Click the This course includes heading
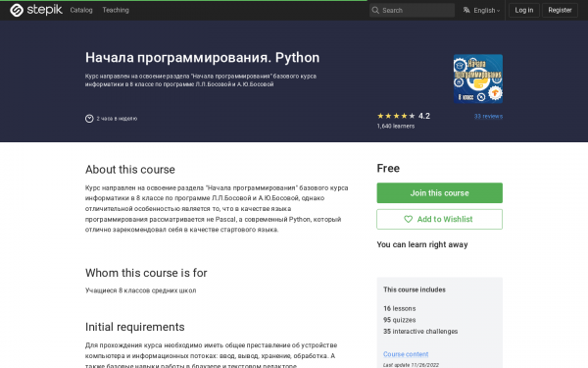Image resolution: width=588 pixels, height=368 pixels. 415,289
